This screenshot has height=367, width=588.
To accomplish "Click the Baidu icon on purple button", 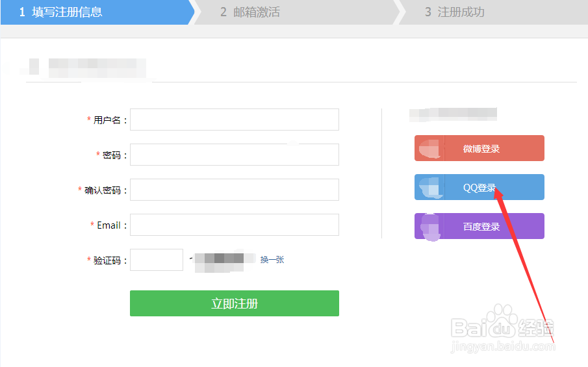I will 429,227.
